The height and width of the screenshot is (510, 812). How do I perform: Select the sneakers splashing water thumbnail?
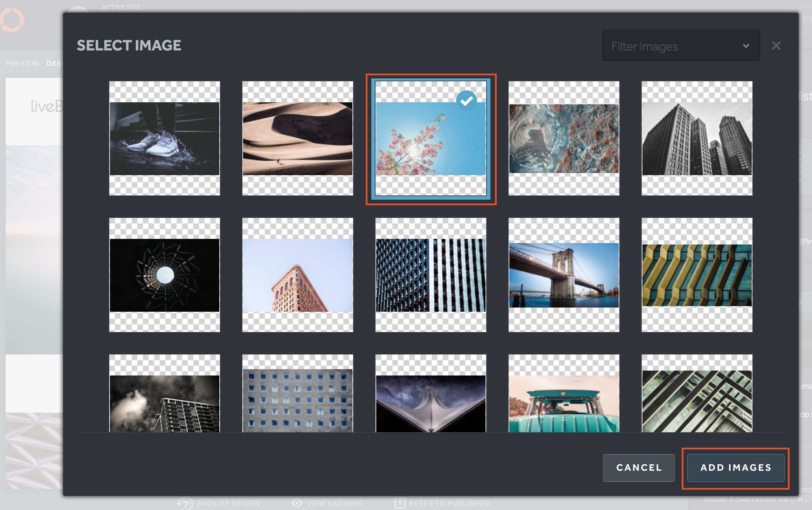point(164,138)
